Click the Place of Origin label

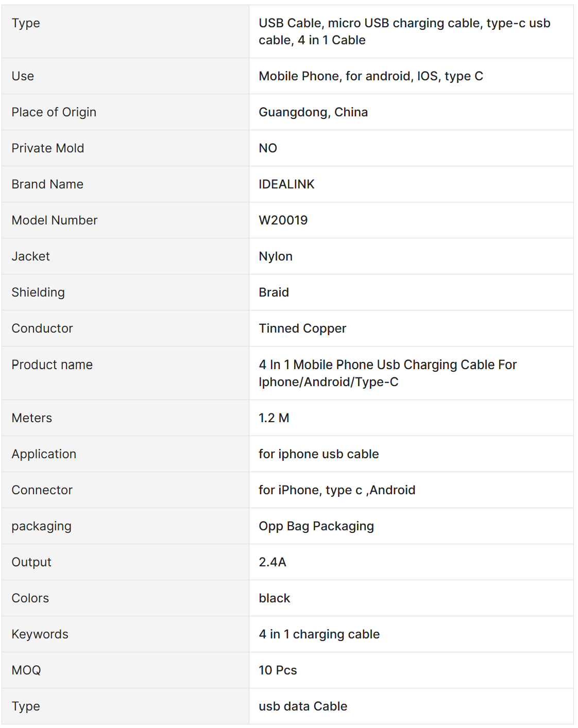click(x=54, y=112)
